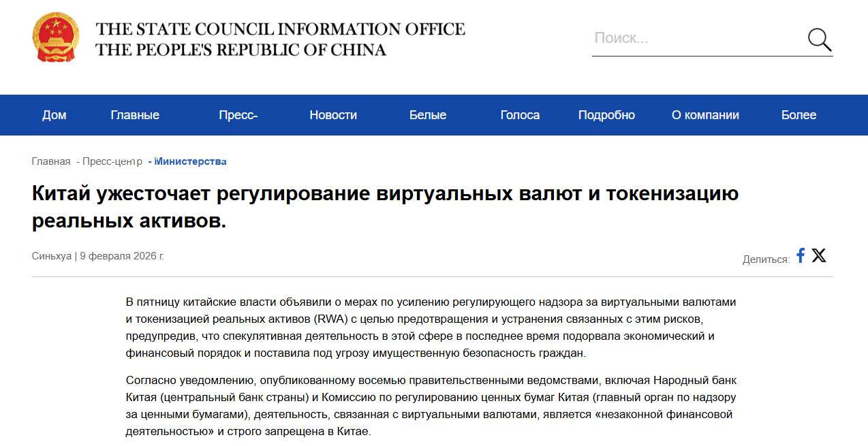This screenshot has width=868, height=446.
Task: Open the О компании menu item
Action: click(705, 115)
